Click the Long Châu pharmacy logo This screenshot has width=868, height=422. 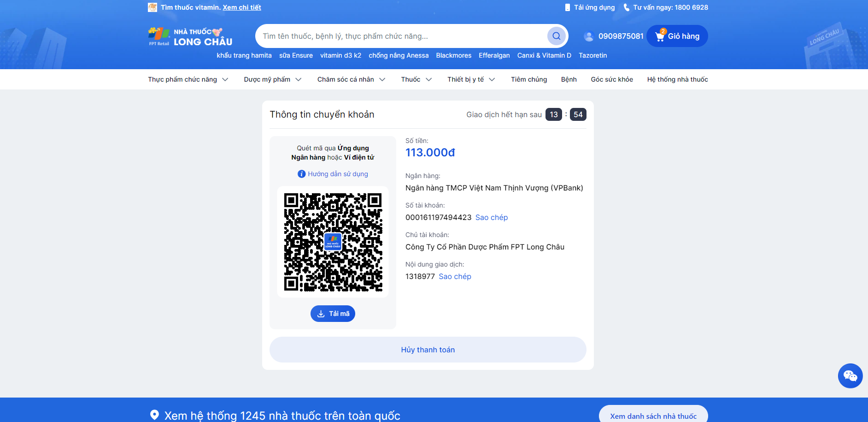point(190,36)
